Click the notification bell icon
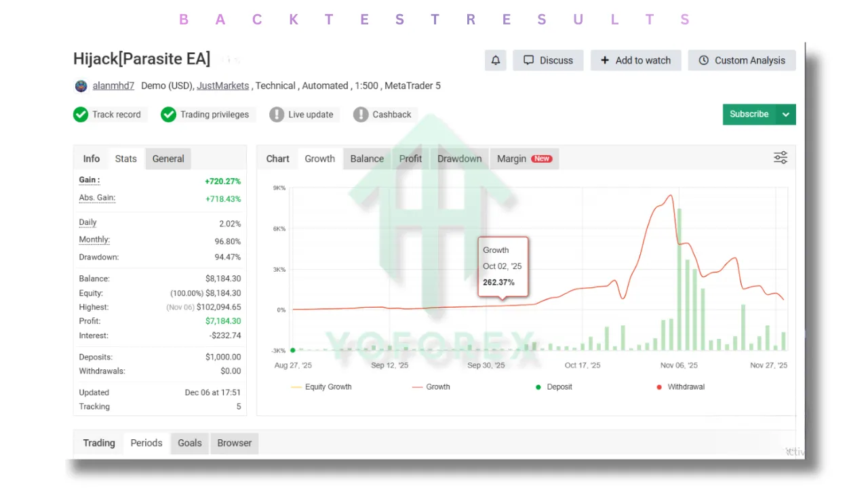868x488 pixels. click(x=496, y=60)
